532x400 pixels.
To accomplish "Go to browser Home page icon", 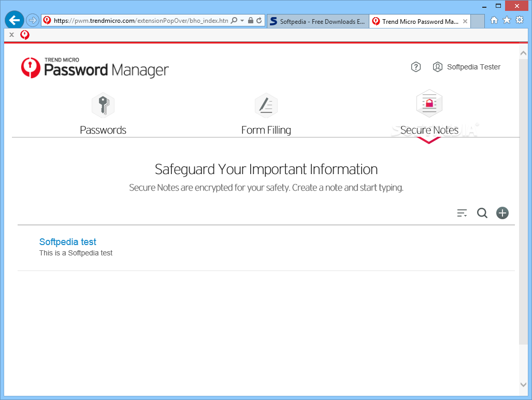I will pos(494,20).
